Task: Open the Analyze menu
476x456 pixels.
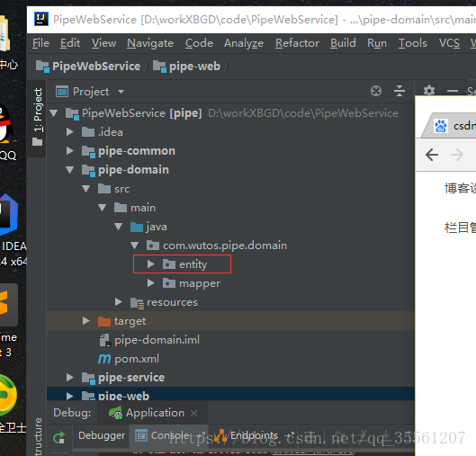Action: point(244,43)
